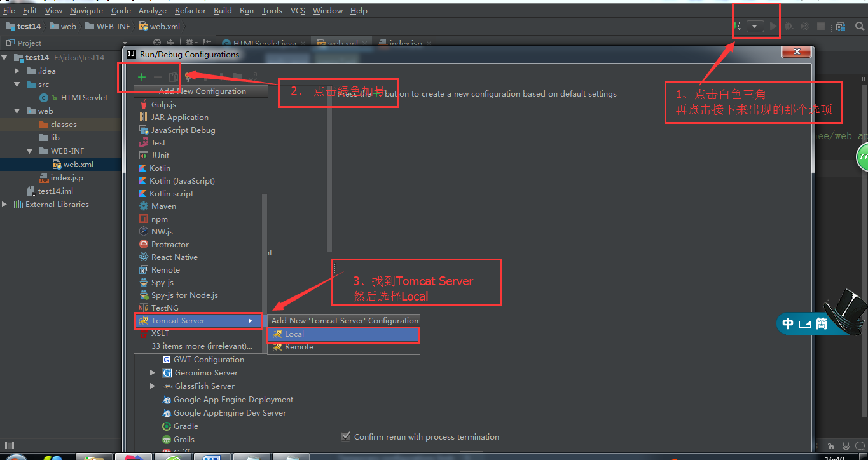This screenshot has width=868, height=460.
Task: Select Maven in Add New Configuration list
Action: 198,206
